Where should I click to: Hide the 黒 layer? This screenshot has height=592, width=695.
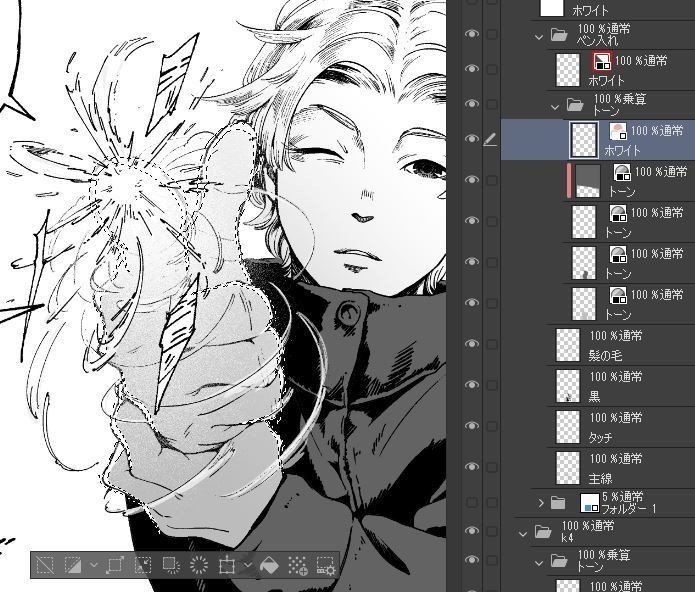point(472,385)
